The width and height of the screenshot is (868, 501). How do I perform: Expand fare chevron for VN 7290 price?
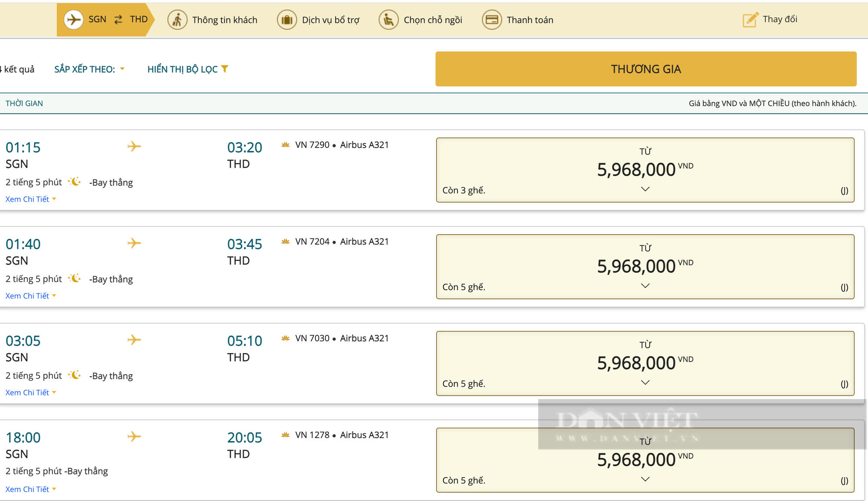[645, 189]
